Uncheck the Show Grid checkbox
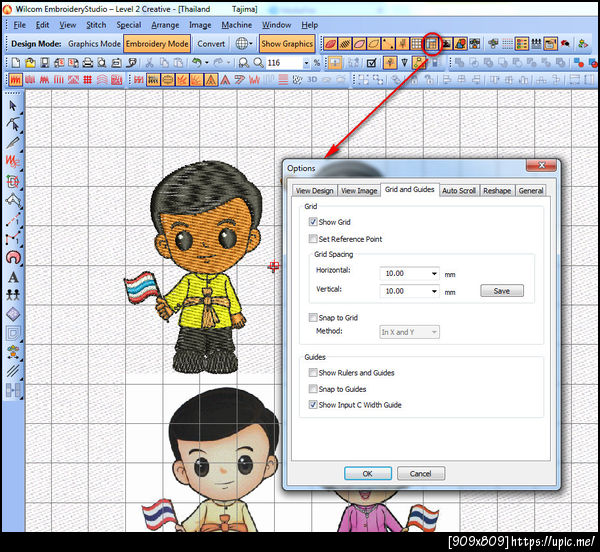Screen dimensions: 600x552 tap(313, 221)
